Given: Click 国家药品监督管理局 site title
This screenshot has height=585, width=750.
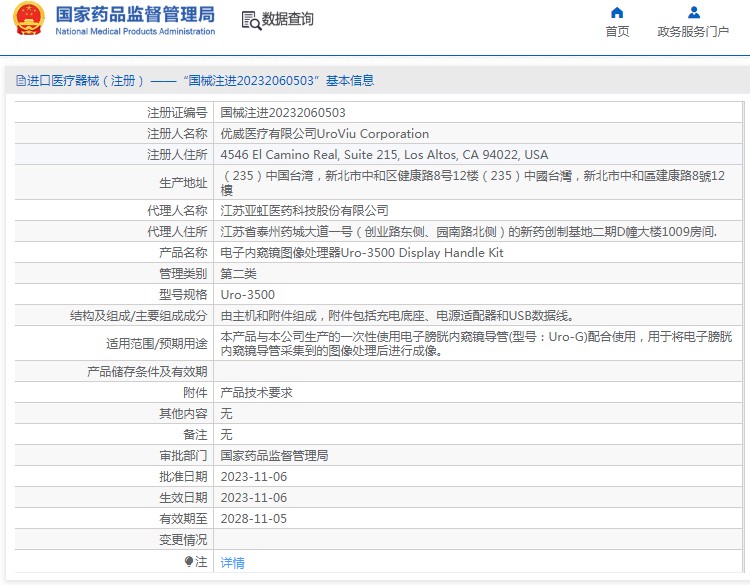Looking at the screenshot, I should (135, 14).
